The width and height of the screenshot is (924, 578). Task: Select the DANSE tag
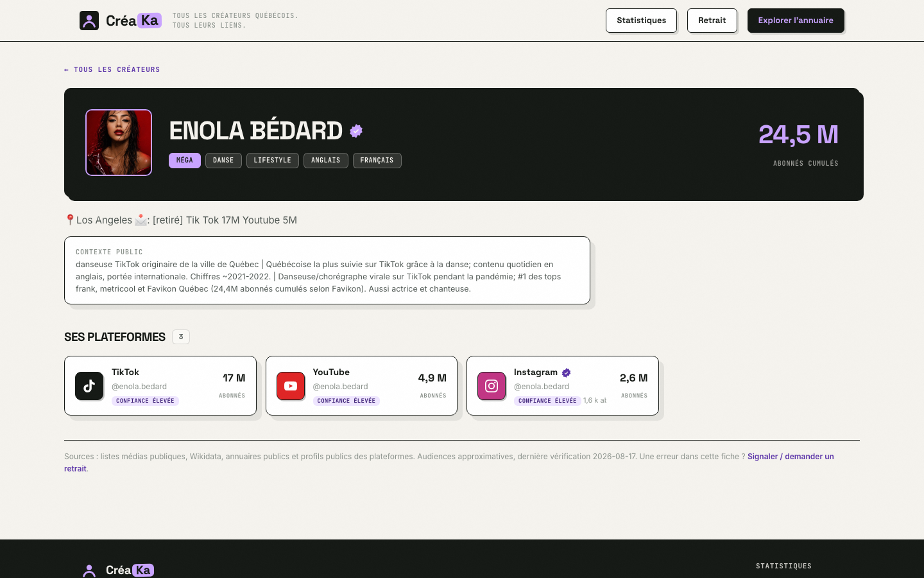[223, 161]
